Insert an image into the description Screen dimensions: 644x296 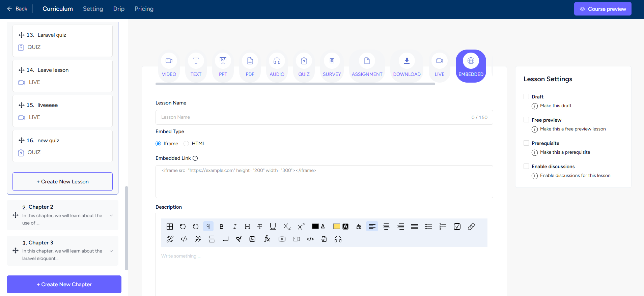(252, 239)
